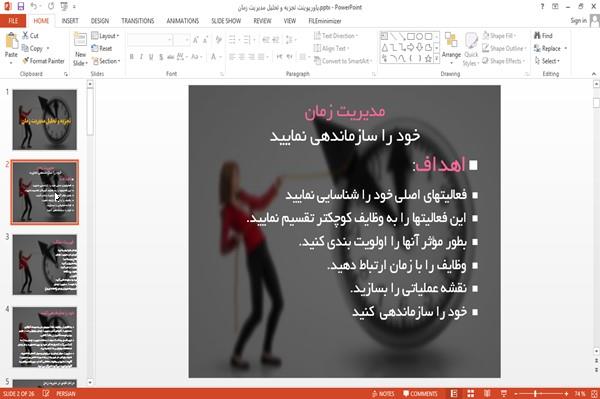Switch to ANIMATIONS tab

[x=183, y=21]
